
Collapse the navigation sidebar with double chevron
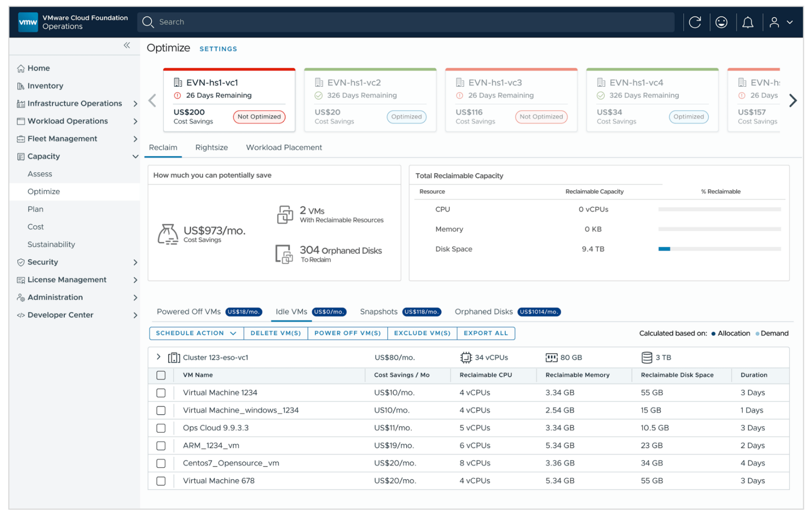pyautogui.click(x=126, y=46)
